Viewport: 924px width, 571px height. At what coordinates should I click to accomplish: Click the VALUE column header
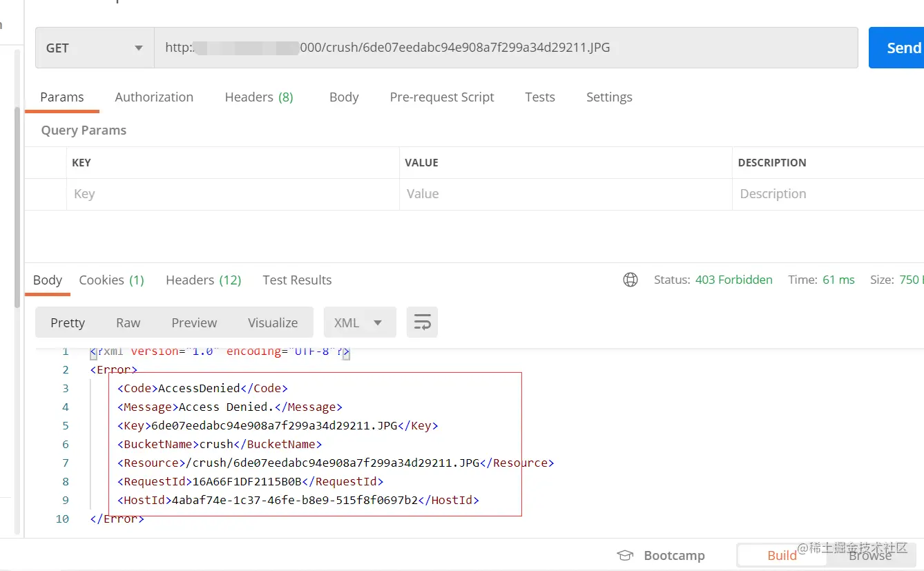(x=421, y=163)
